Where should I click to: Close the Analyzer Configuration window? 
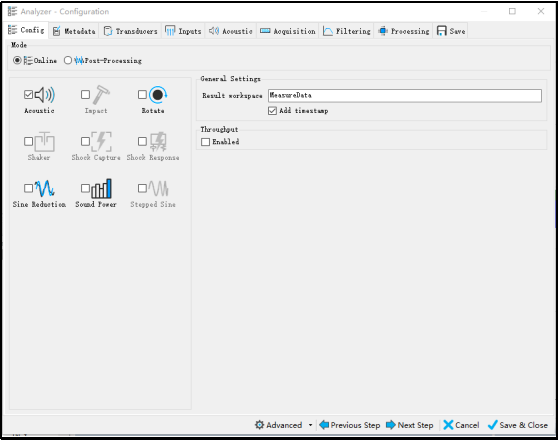(x=541, y=11)
